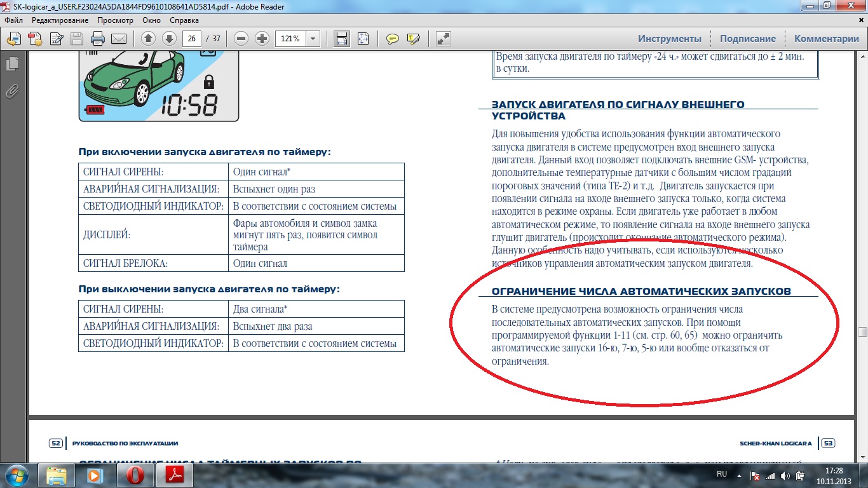The image size is (868, 488).
Task: Toggle fit one full page view
Action: [363, 39]
